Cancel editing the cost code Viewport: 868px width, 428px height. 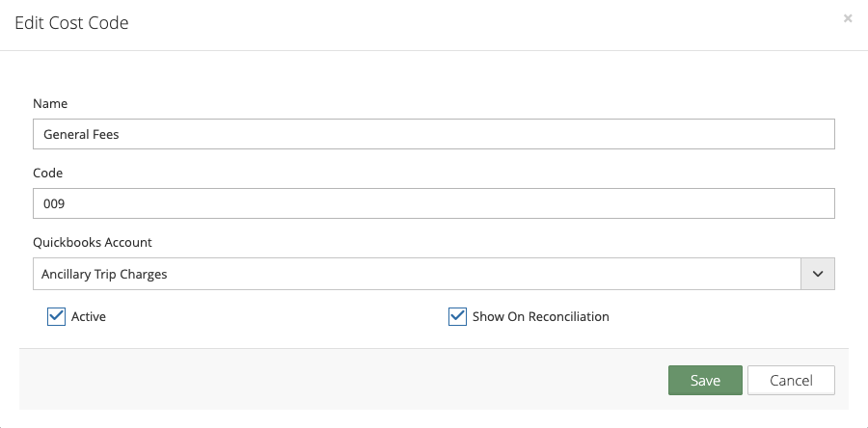[x=791, y=381]
